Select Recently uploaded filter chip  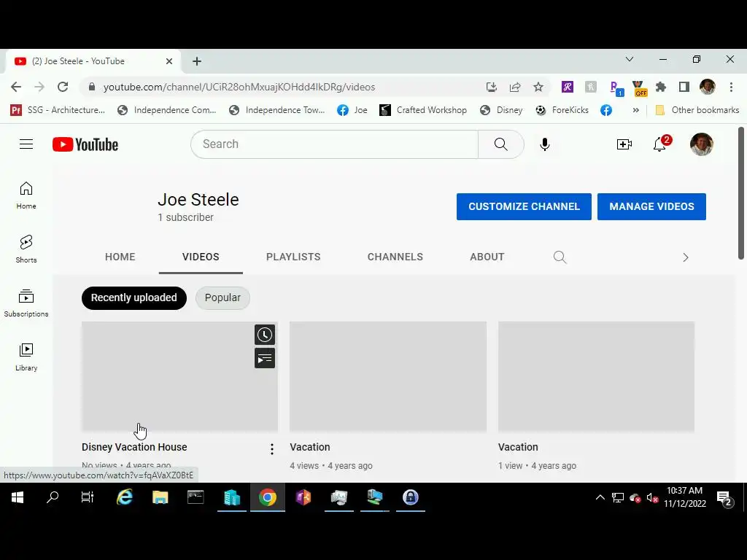pyautogui.click(x=134, y=297)
